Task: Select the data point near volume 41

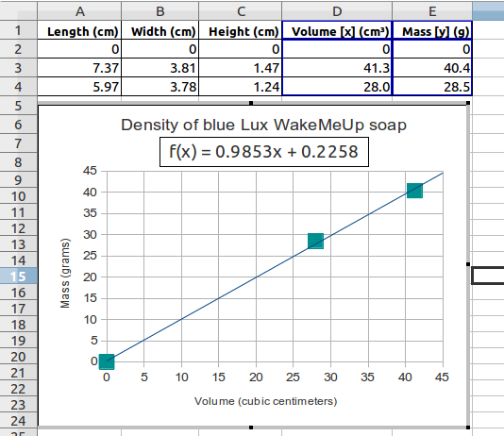Action: click(414, 191)
